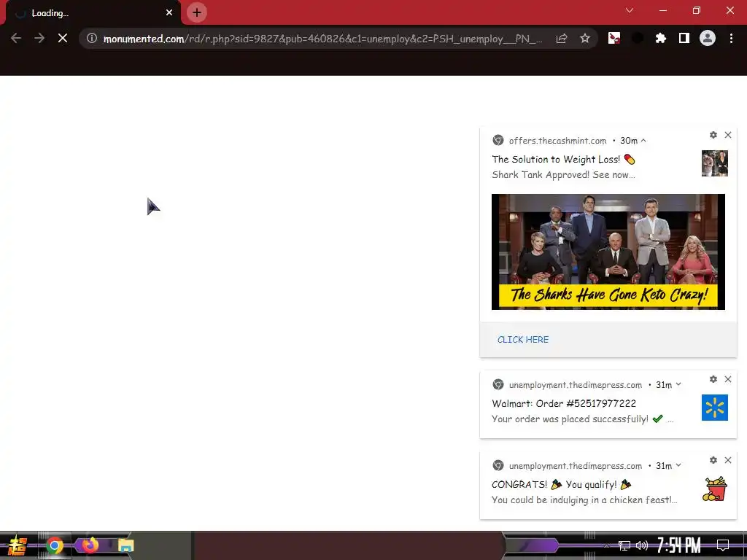Open File Explorer from taskbar
This screenshot has width=747, height=560.
click(125, 545)
